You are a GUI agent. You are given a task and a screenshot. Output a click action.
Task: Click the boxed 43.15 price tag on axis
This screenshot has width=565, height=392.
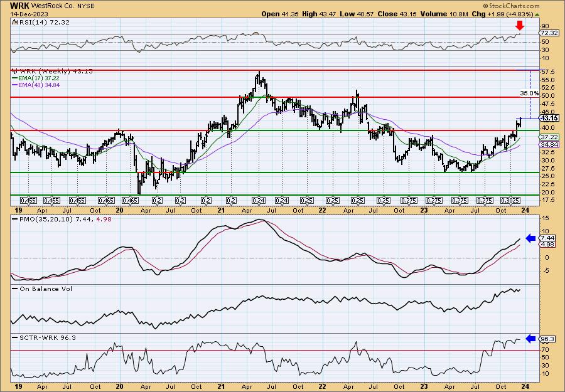(550, 118)
